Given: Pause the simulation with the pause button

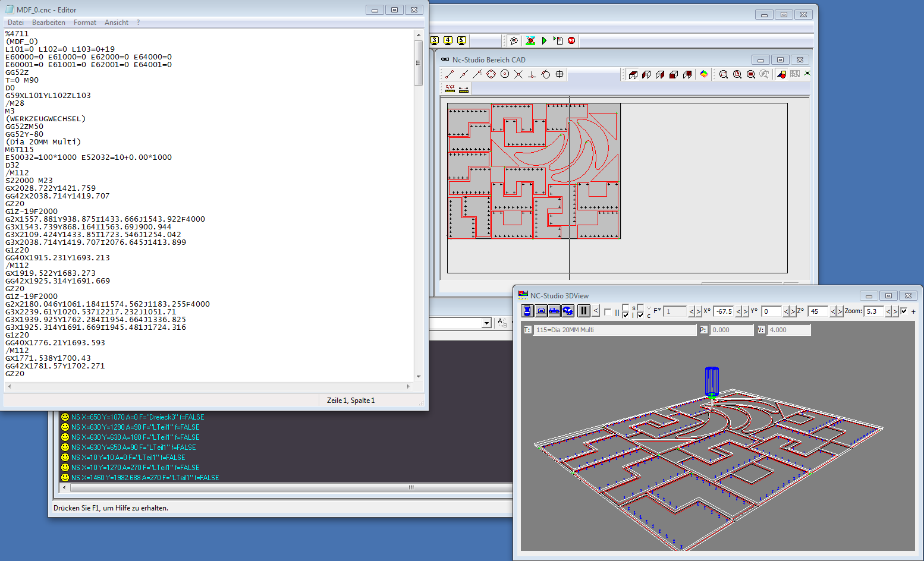Looking at the screenshot, I should tap(583, 311).
